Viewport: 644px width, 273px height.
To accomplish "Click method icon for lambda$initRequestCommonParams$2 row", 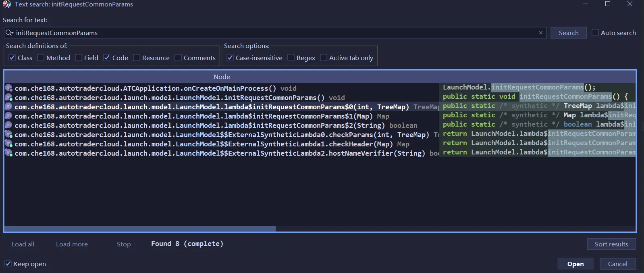I will click(x=9, y=125).
